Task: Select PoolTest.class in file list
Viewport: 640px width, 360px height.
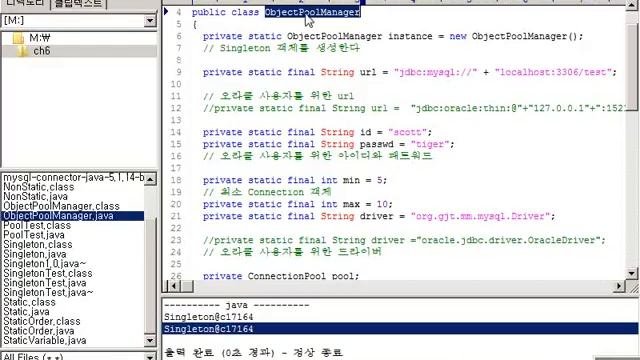Action: [x=37, y=225]
